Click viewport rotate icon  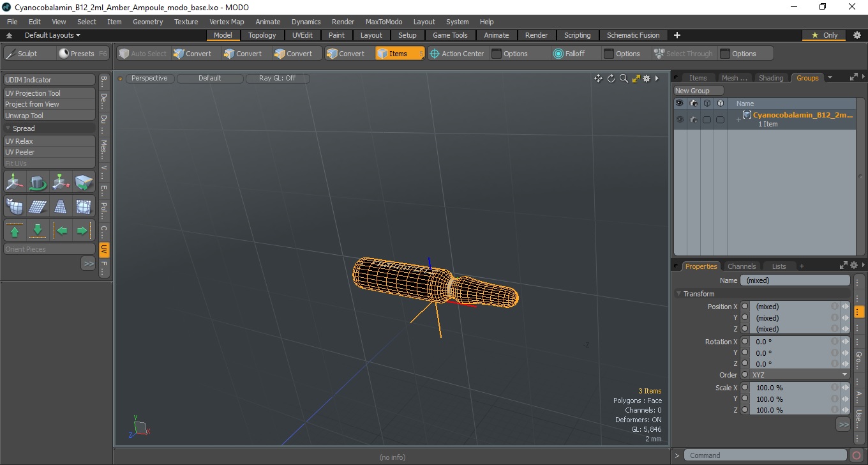(x=611, y=79)
